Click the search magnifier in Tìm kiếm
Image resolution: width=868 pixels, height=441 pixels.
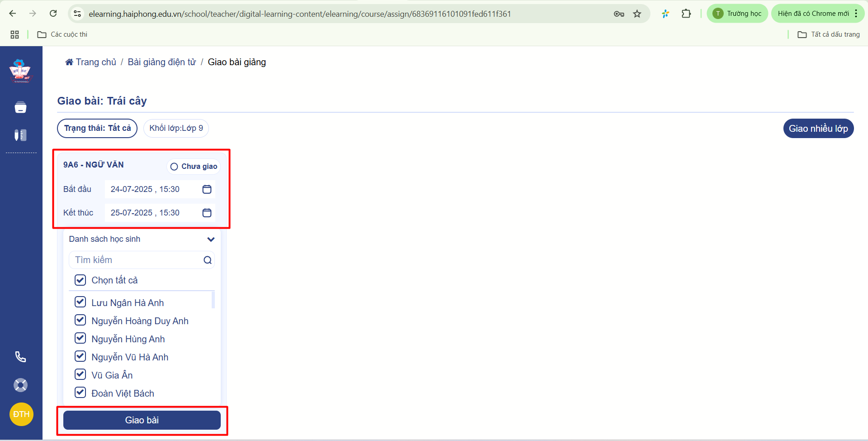pos(208,260)
